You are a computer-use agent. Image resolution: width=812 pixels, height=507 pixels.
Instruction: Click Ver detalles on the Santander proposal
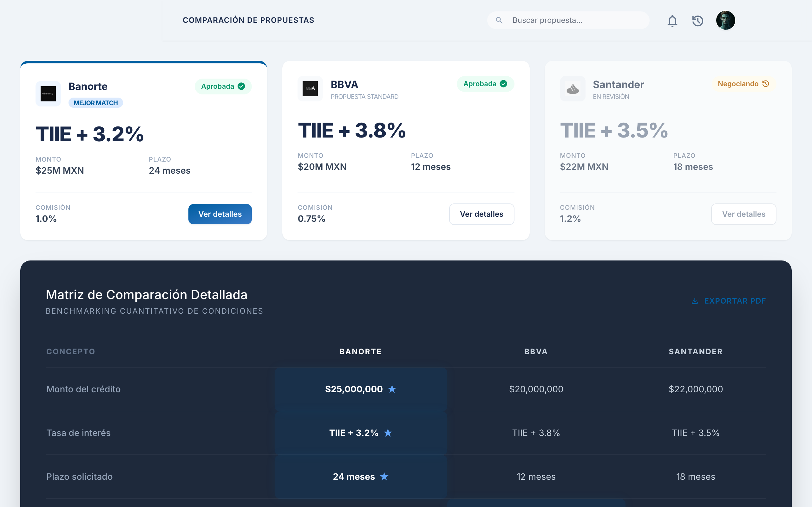pos(743,214)
